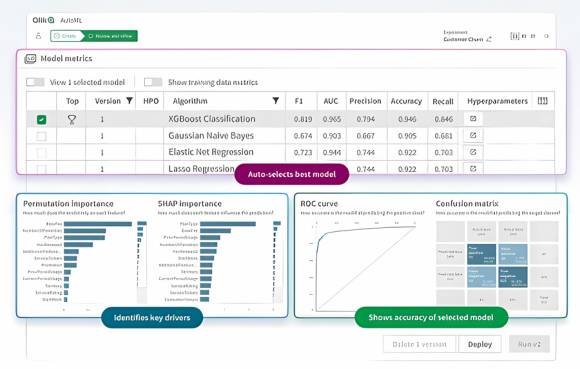Image resolution: width=580 pixels, height=369 pixels.
Task: Click the Model metrics panel icon
Action: [x=30, y=59]
